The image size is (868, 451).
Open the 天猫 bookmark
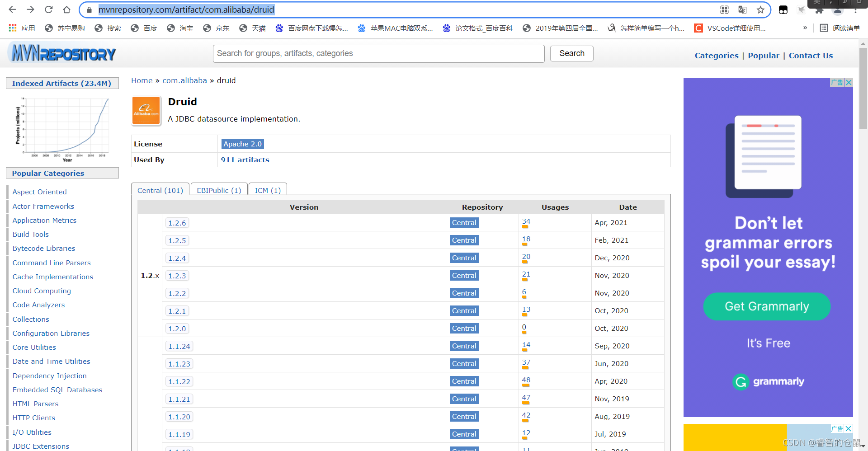(x=252, y=28)
